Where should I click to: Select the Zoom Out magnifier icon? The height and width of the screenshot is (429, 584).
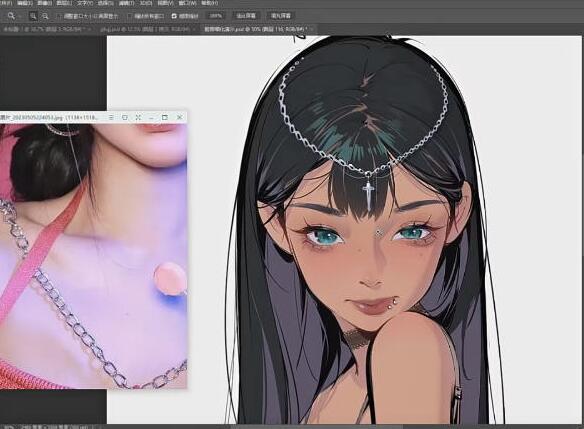pos(45,16)
